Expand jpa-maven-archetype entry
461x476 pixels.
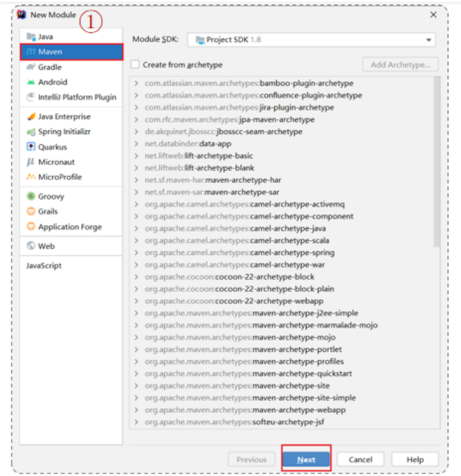click(x=136, y=119)
